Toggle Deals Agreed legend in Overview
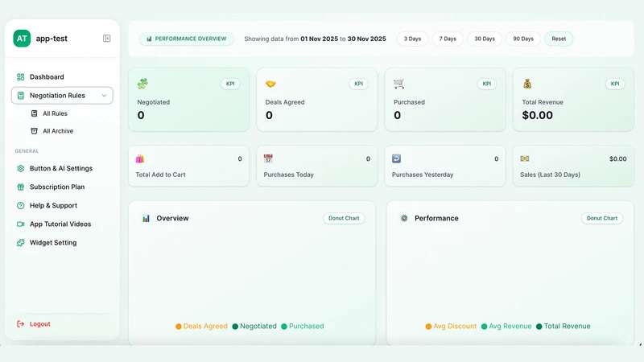 201,327
